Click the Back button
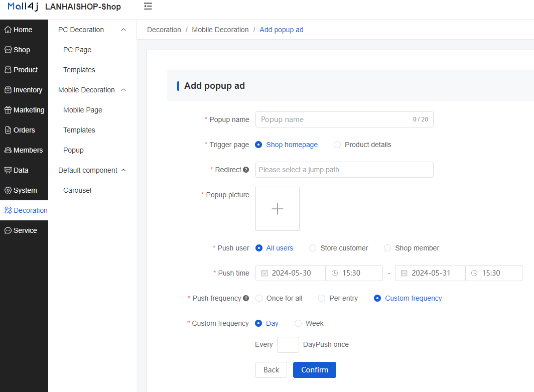The width and height of the screenshot is (534, 392). click(x=271, y=370)
